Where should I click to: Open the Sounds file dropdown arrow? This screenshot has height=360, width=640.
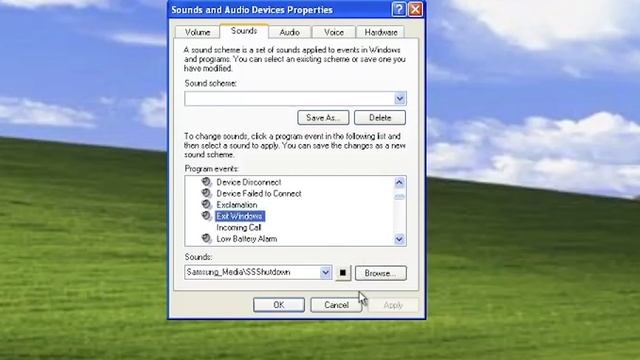tap(325, 272)
